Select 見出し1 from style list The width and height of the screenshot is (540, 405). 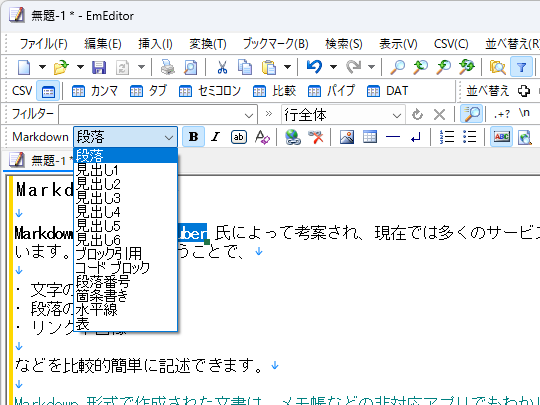point(125,170)
